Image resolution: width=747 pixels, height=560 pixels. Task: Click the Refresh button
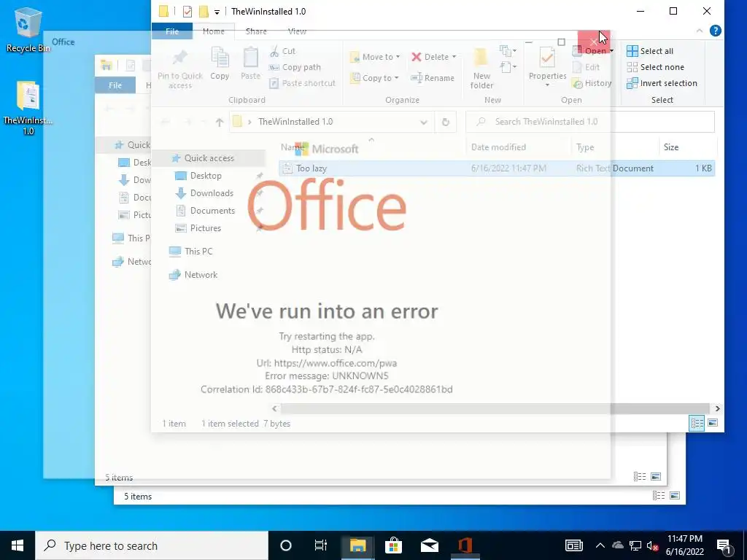click(446, 122)
